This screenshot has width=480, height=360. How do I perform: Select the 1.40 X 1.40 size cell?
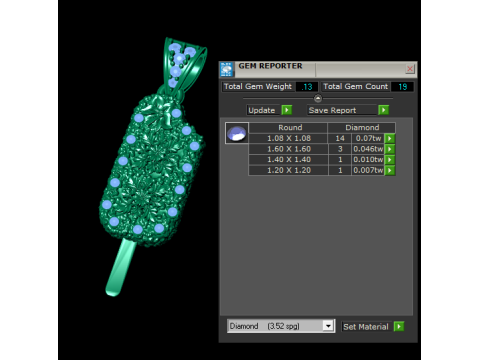289,160
